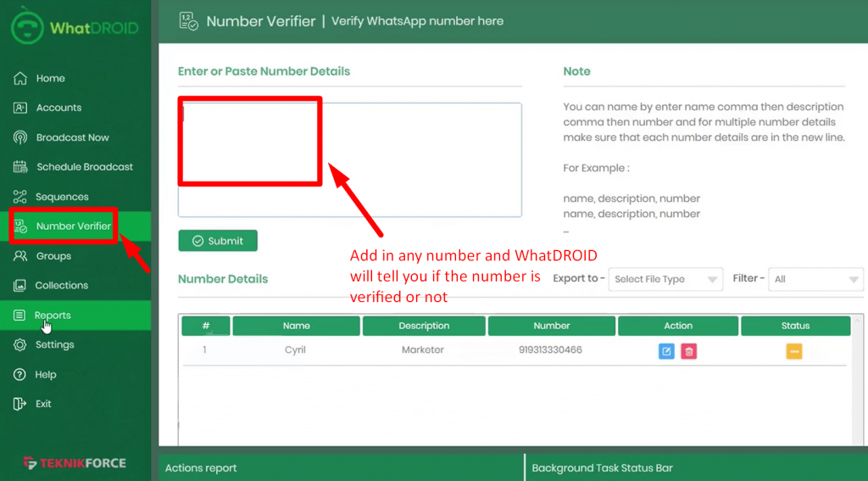Edit Cyril's entry with blue icon
The width and height of the screenshot is (868, 481).
pyautogui.click(x=666, y=351)
